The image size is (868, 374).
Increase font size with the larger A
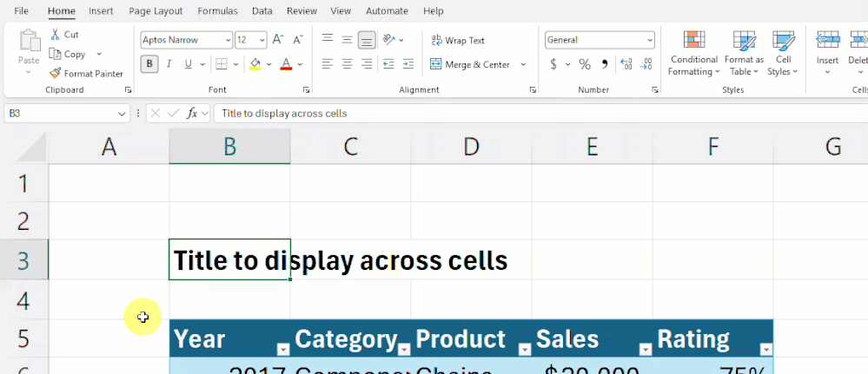pos(278,40)
